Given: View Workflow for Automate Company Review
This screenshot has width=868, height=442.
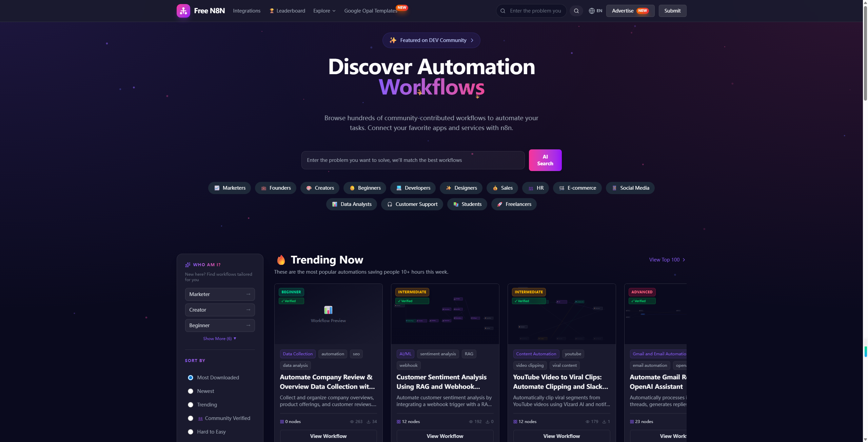Looking at the screenshot, I should 328,436.
